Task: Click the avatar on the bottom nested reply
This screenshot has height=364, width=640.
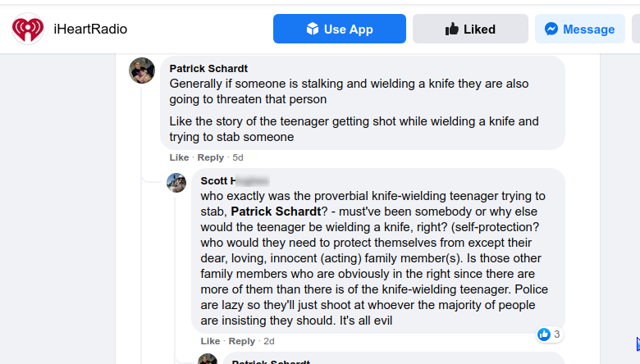Action: pos(208,360)
